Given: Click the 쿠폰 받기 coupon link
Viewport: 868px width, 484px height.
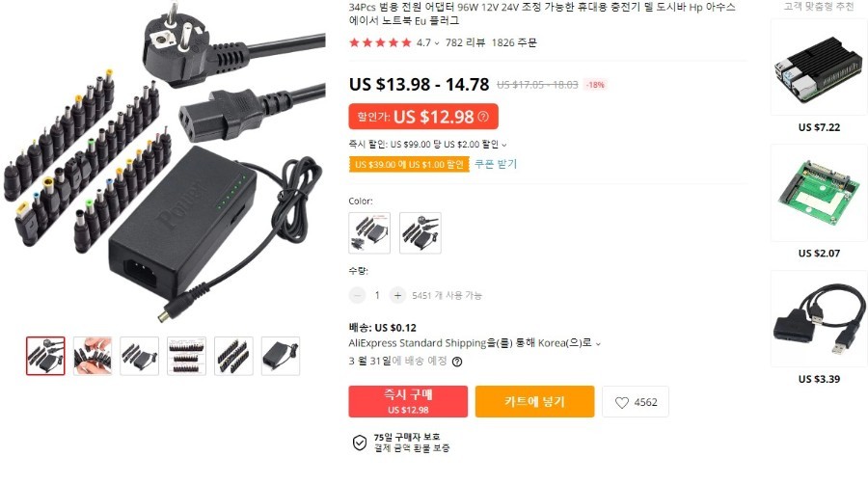Looking at the screenshot, I should click(496, 164).
